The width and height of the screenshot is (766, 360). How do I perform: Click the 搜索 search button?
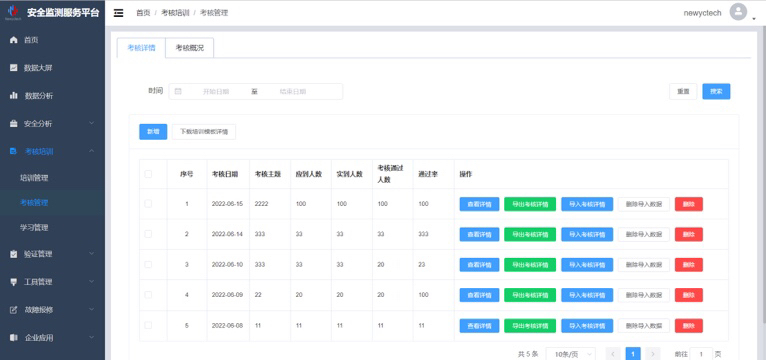[x=716, y=91]
